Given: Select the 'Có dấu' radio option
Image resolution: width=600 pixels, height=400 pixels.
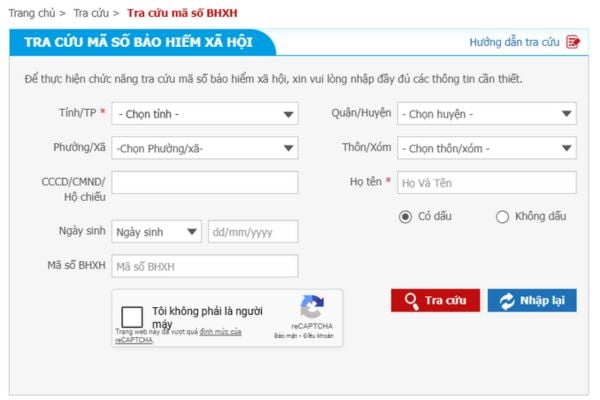Looking at the screenshot, I should tap(405, 217).
